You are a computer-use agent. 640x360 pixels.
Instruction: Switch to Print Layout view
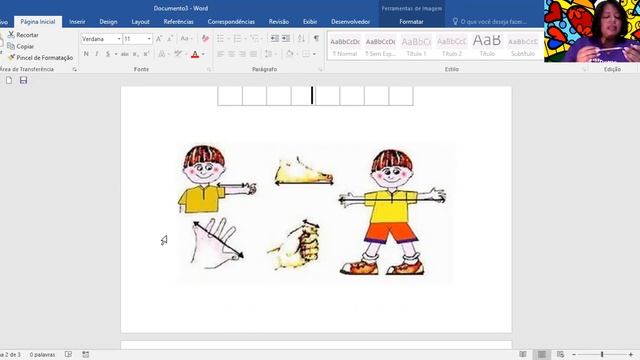[542, 354]
